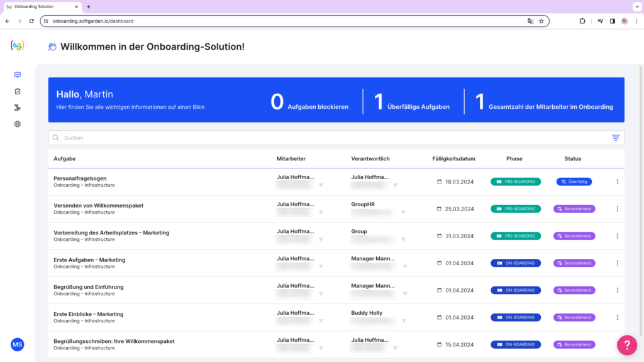Open settings gear in the sidebar

18,124
